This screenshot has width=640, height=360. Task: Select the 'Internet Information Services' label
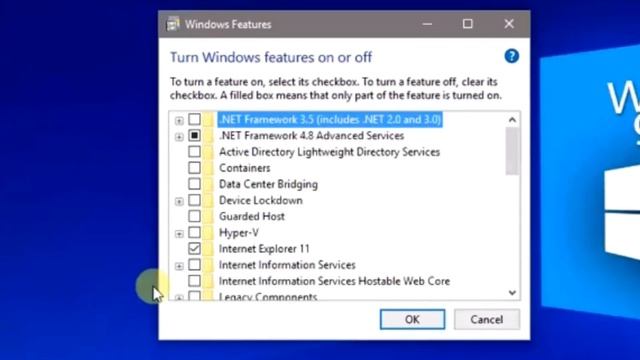point(287,265)
